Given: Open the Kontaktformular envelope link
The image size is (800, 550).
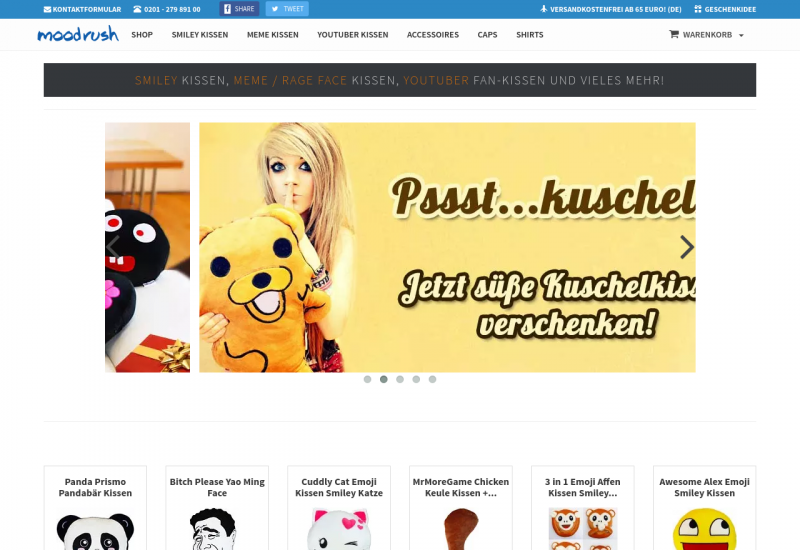Looking at the screenshot, I should tap(82, 9).
